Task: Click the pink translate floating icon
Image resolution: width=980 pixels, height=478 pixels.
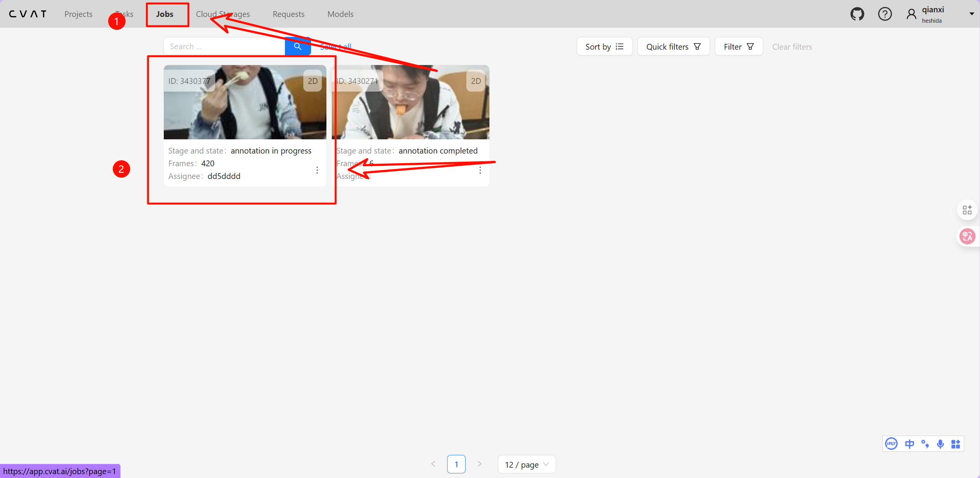Action: [x=967, y=236]
